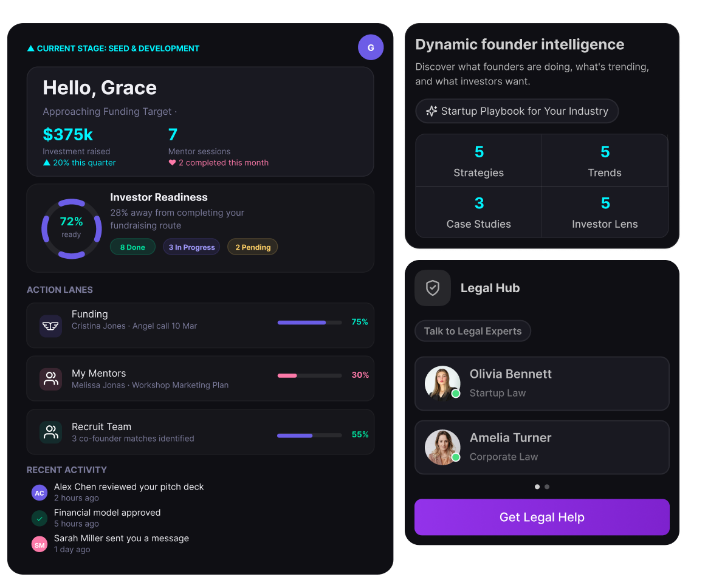
Task: Open the Strategies tile
Action: [479, 160]
